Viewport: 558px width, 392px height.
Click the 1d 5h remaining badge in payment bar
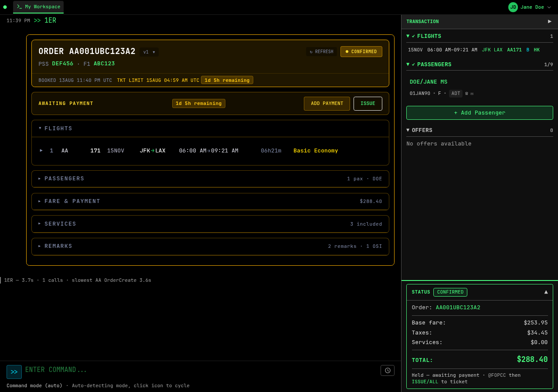pos(199,104)
